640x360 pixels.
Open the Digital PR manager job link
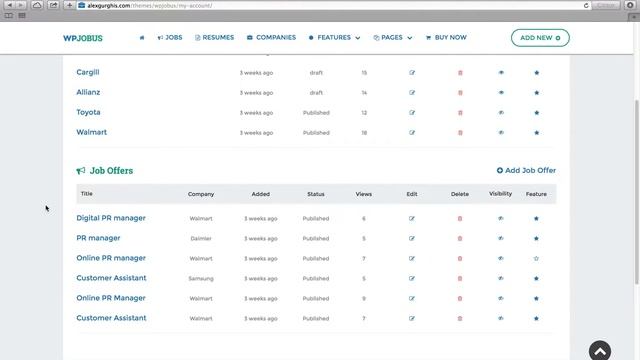[111, 218]
